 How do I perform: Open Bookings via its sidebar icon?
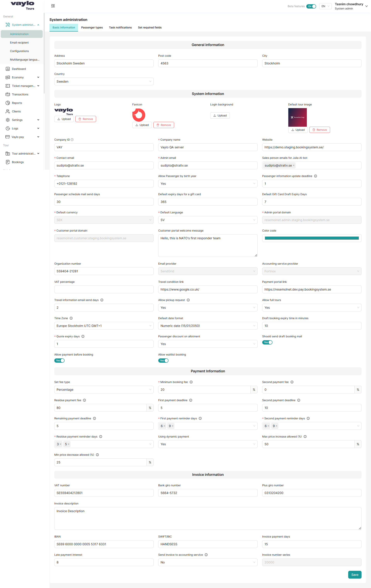(8, 162)
